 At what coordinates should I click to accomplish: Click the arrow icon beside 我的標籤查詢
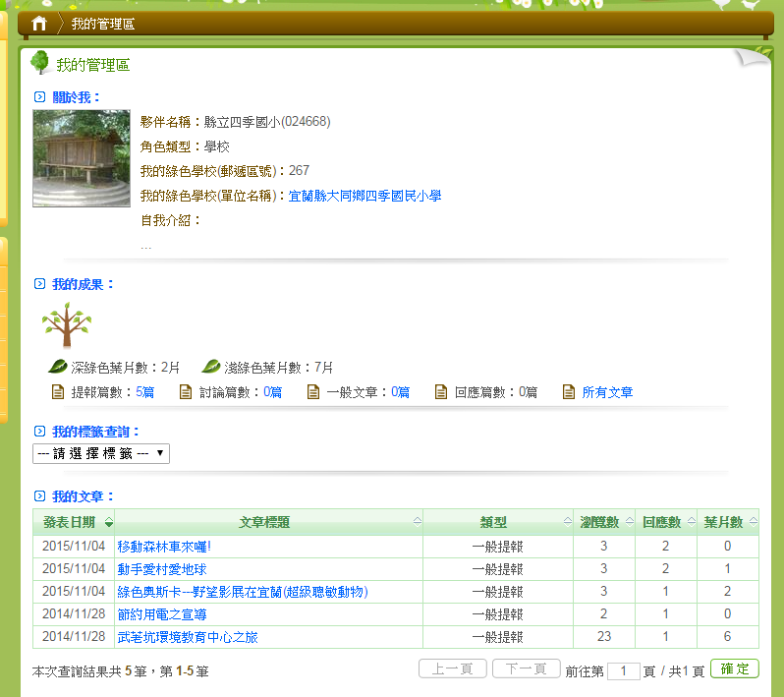pyautogui.click(x=39, y=432)
